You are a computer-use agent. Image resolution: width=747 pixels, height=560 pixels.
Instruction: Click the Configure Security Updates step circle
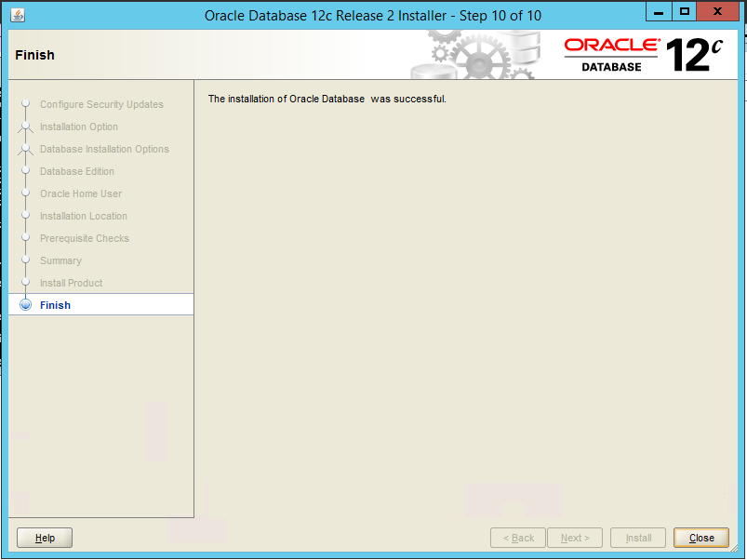26,103
